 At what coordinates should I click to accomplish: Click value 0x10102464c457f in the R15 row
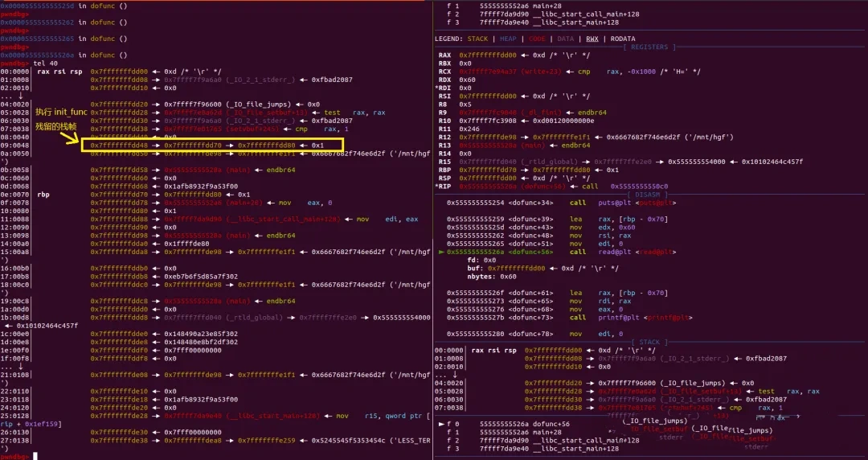(772, 162)
